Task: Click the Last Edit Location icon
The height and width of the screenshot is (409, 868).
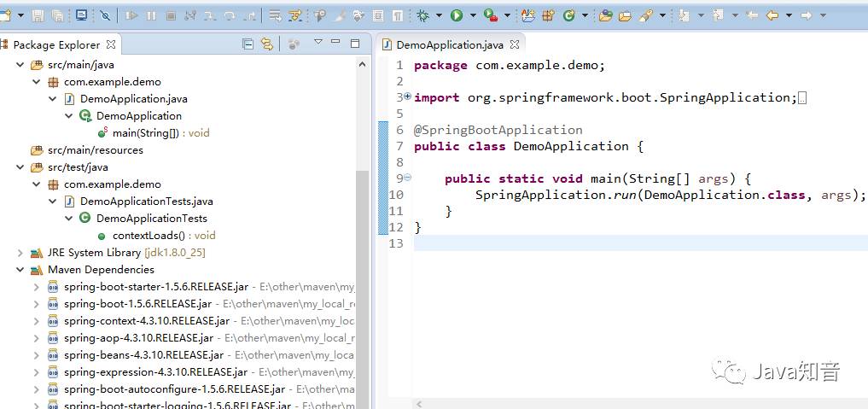Action: pos(752,16)
